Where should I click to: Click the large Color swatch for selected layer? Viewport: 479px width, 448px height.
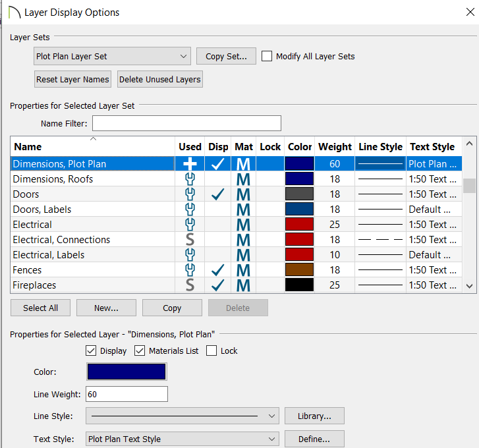(127, 372)
